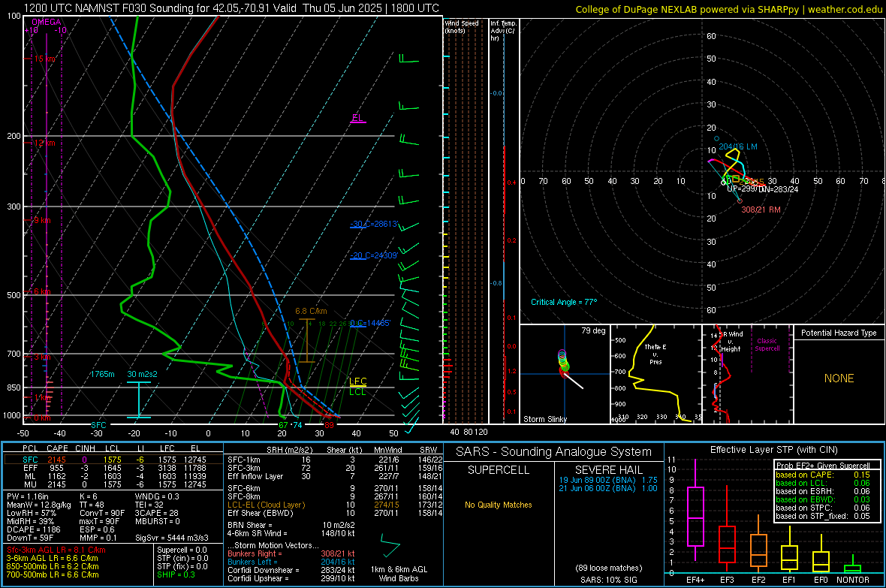The height and width of the screenshot is (588, 886).
Task: Click the 'Potential Hazard Type' heading
Action: [x=839, y=333]
